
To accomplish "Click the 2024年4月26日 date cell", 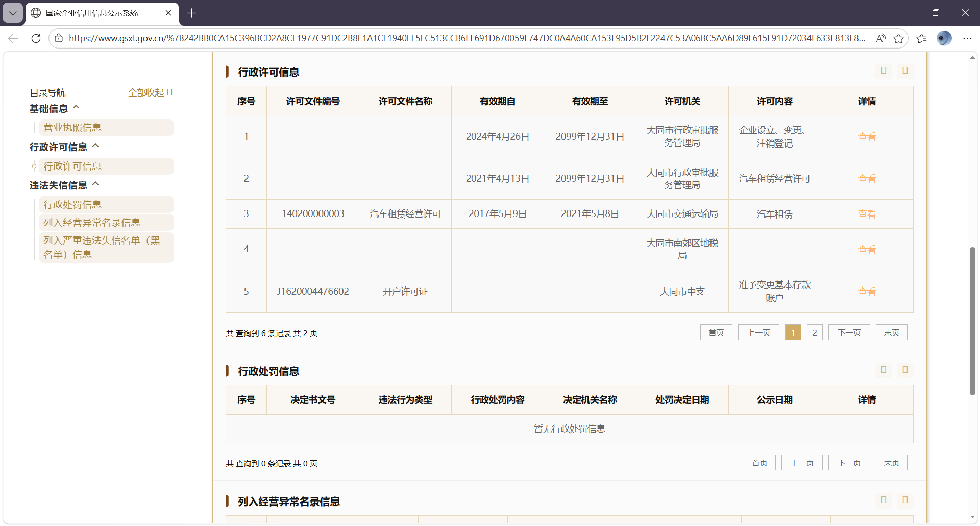I will point(498,137).
